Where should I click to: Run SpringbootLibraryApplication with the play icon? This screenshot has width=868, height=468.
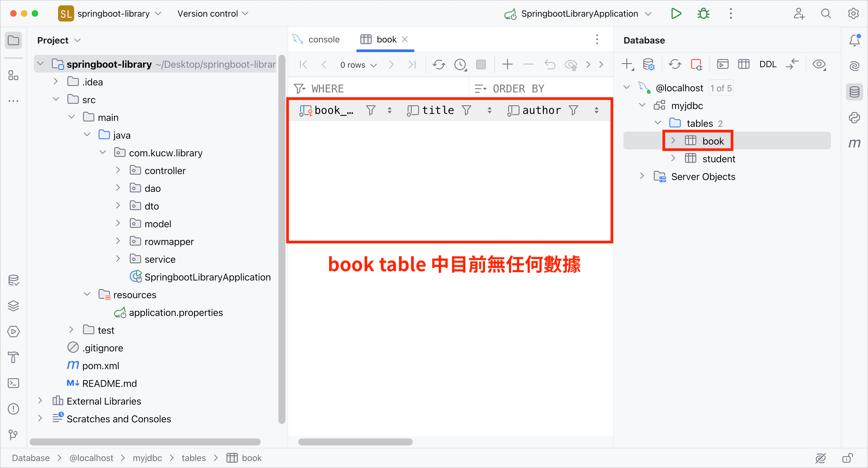676,13
